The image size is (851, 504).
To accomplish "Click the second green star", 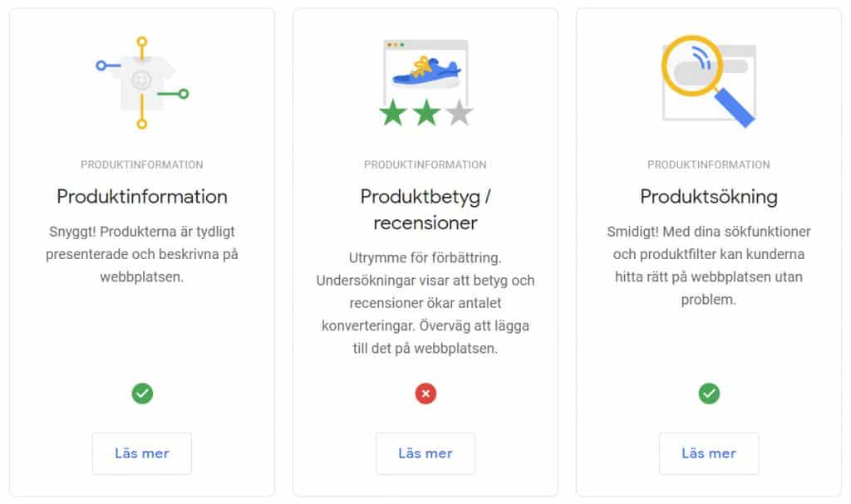I will 426,112.
